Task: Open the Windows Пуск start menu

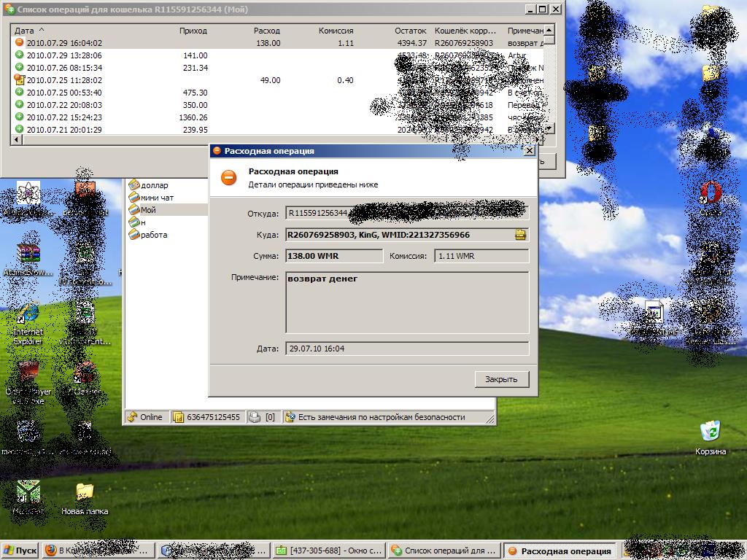Action: point(20,551)
